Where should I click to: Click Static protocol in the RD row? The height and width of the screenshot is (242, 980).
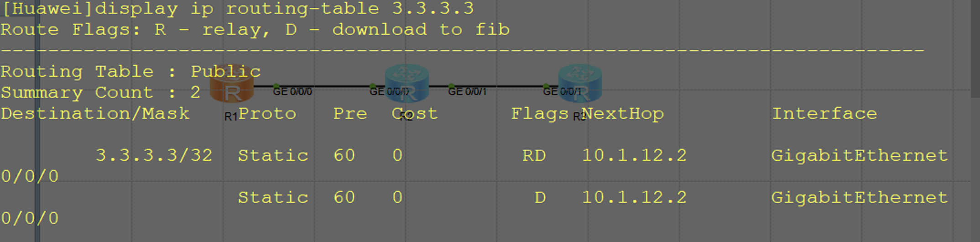pos(273,155)
